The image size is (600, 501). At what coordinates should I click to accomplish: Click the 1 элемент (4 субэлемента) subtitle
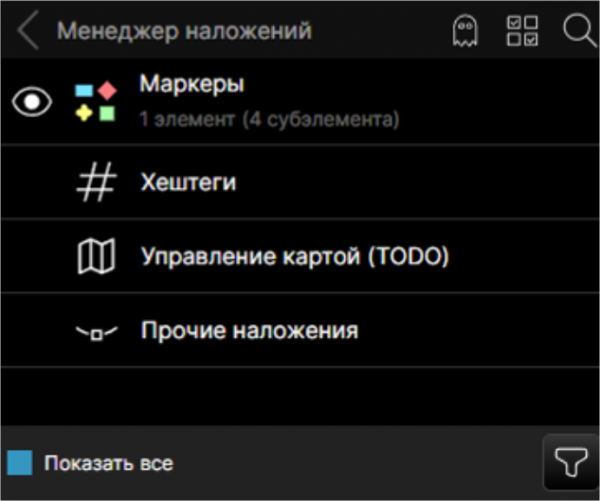pyautogui.click(x=269, y=119)
